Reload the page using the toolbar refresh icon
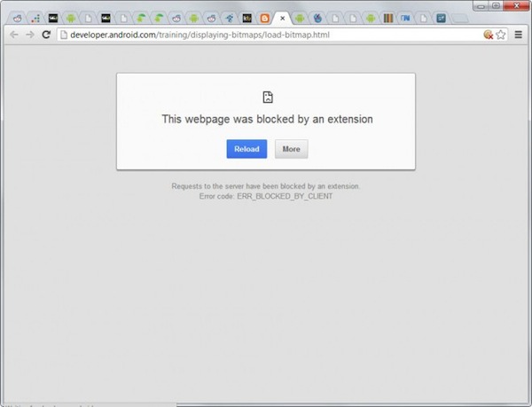This screenshot has height=407, width=532. (46, 35)
